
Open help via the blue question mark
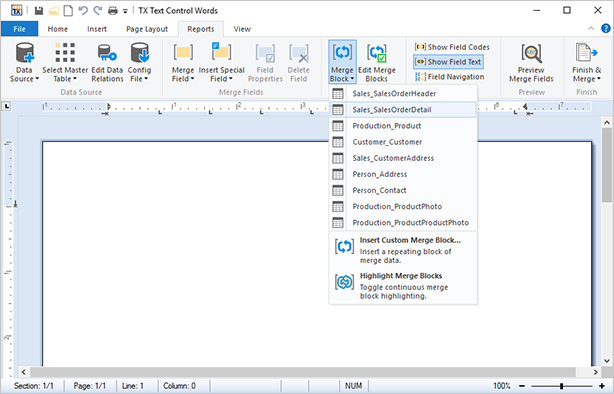(605, 29)
